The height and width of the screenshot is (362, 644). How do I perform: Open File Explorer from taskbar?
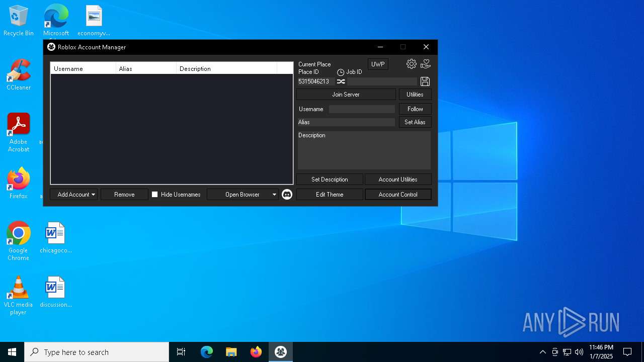click(x=231, y=352)
